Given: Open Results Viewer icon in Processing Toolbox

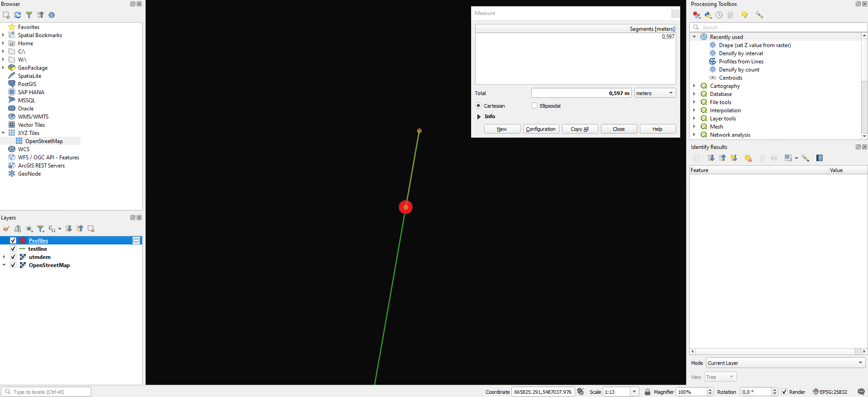Looking at the screenshot, I should point(730,15).
